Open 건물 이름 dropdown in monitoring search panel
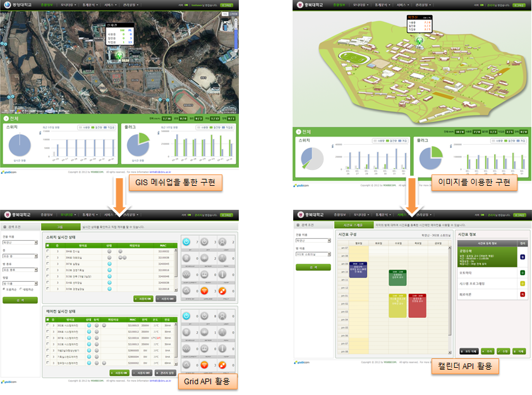532x395 pixels. pos(19,241)
